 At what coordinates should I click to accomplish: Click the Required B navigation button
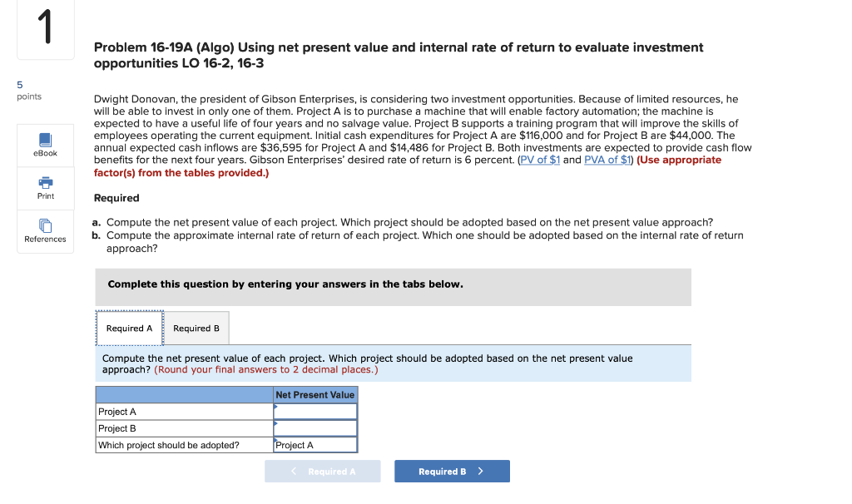pos(452,471)
